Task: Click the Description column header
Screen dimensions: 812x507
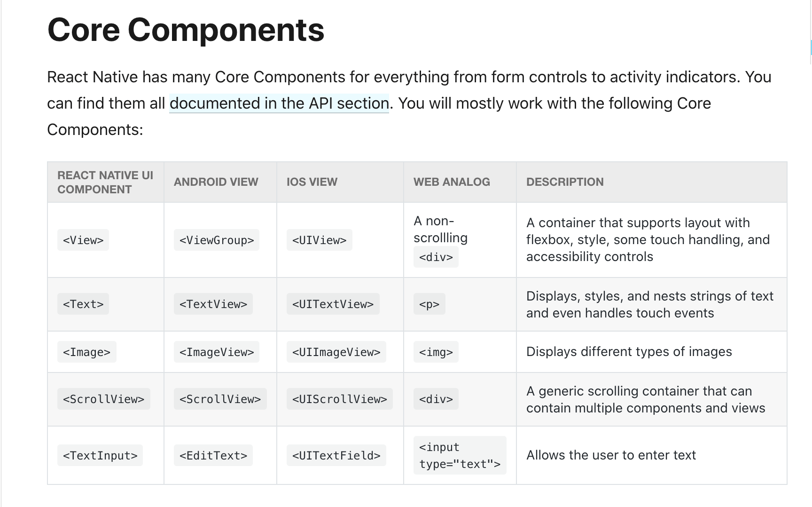Action: tap(565, 182)
